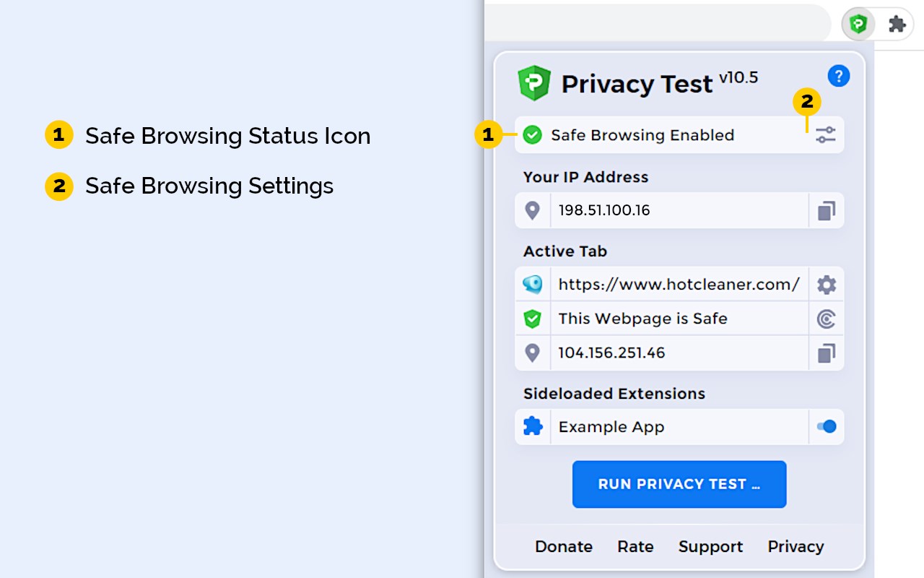Copy your IP address 198.51.100.16

826,210
